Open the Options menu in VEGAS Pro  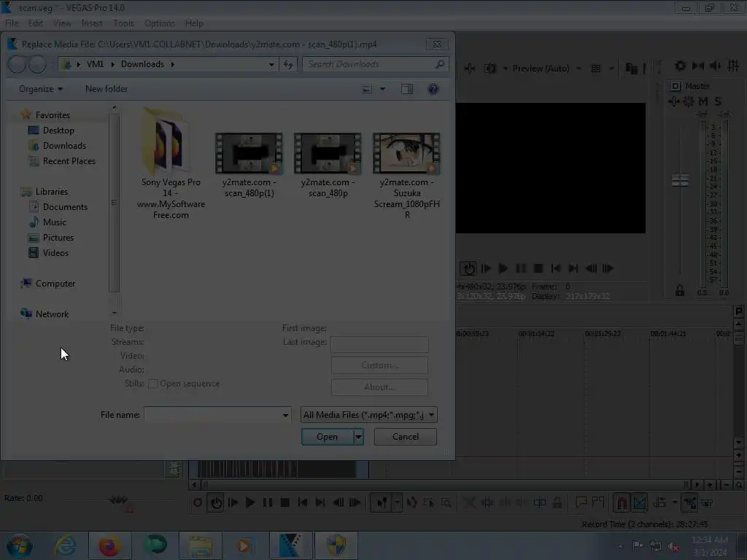click(160, 23)
